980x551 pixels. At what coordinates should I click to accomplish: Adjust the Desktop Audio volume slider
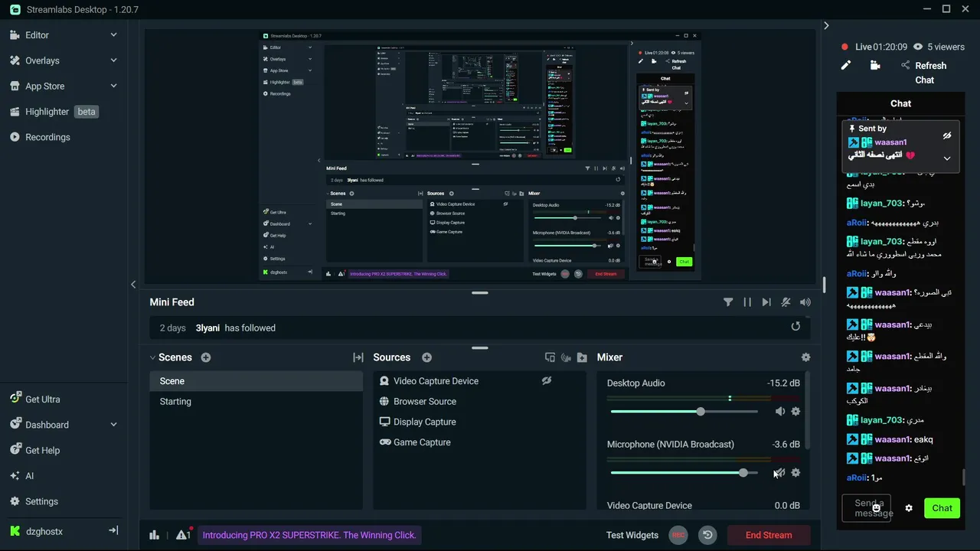[x=684, y=412]
